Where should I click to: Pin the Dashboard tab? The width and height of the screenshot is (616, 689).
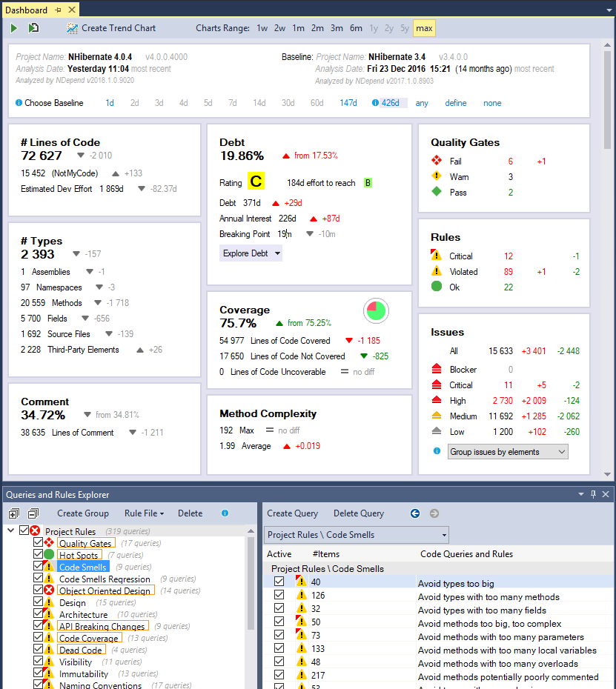(59, 10)
